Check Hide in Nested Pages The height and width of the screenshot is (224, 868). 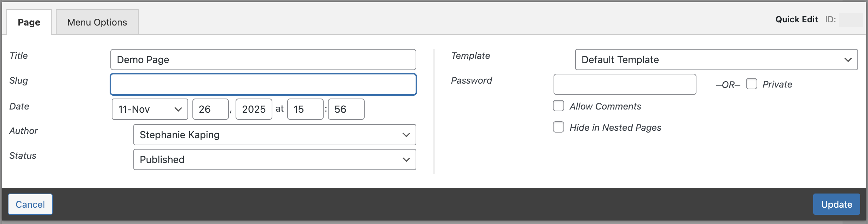pos(559,127)
